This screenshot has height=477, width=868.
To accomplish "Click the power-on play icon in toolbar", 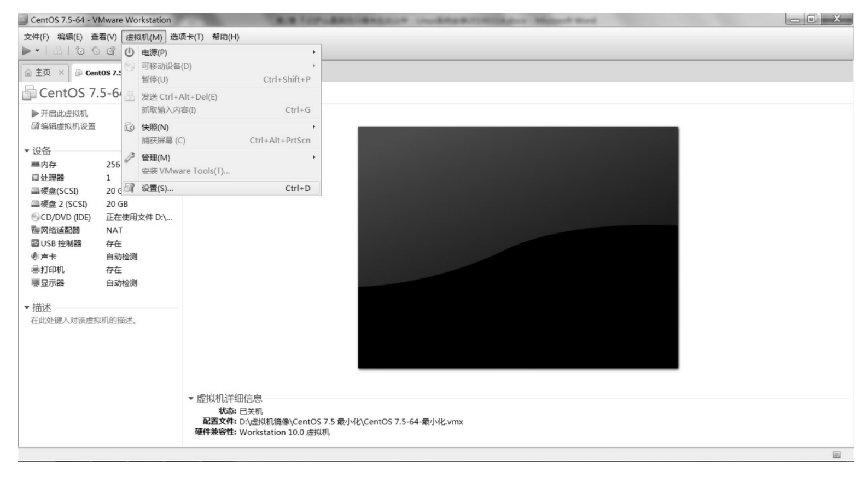I will pos(26,51).
